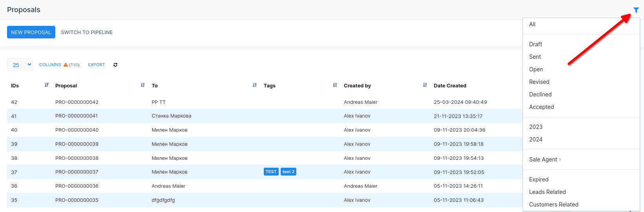The height and width of the screenshot is (212, 644).
Task: Show Expired proposals from filter menu
Action: click(x=539, y=179)
